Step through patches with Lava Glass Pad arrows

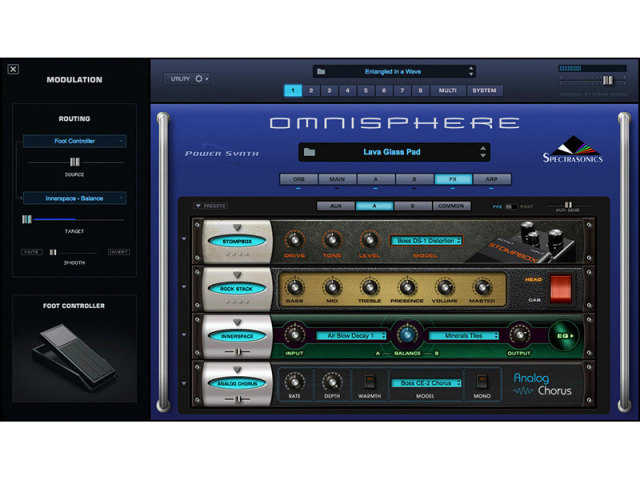pos(483,152)
